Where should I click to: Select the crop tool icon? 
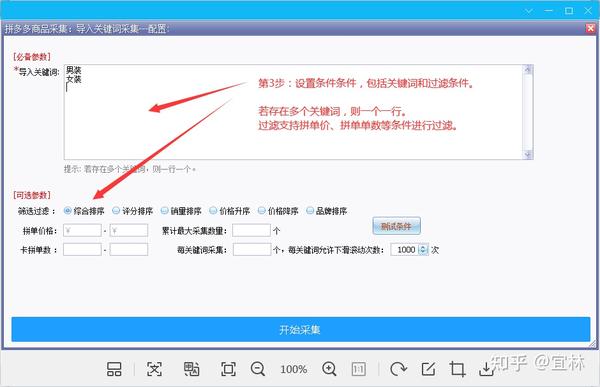457,369
